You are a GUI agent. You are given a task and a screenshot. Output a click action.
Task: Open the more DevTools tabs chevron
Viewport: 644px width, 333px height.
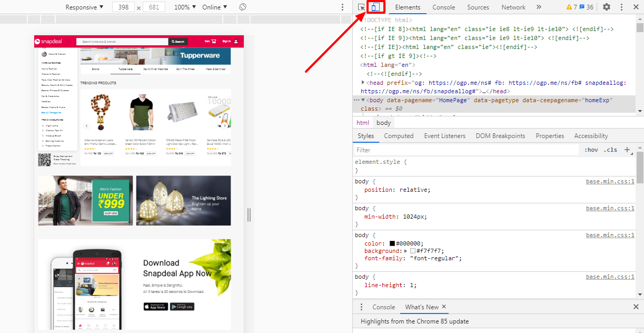coord(539,7)
